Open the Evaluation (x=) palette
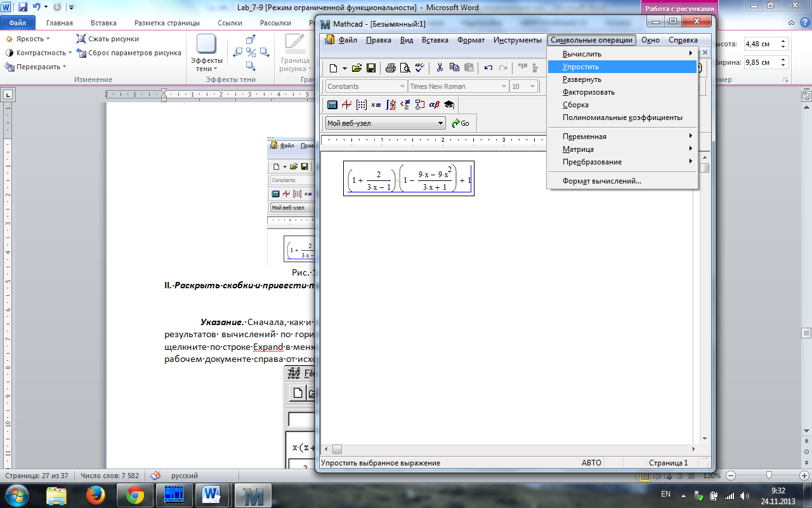The image size is (812, 508). click(376, 105)
